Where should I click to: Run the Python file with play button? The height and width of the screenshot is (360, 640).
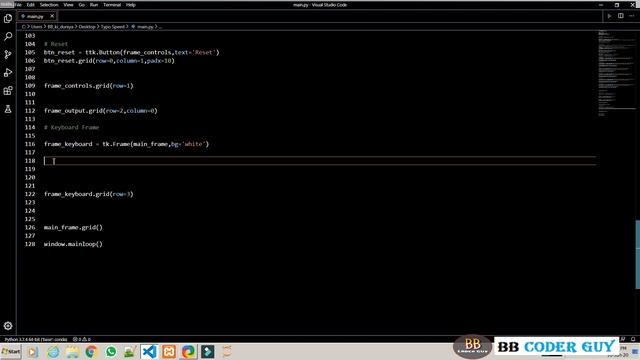point(609,16)
